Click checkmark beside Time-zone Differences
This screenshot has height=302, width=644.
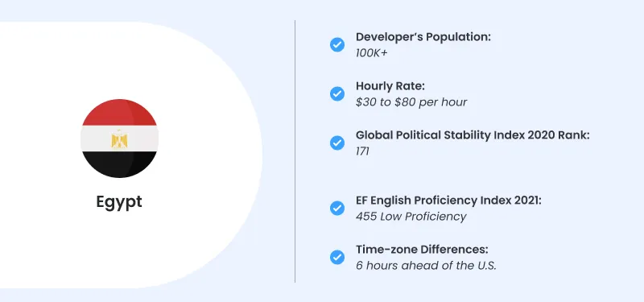(x=337, y=257)
